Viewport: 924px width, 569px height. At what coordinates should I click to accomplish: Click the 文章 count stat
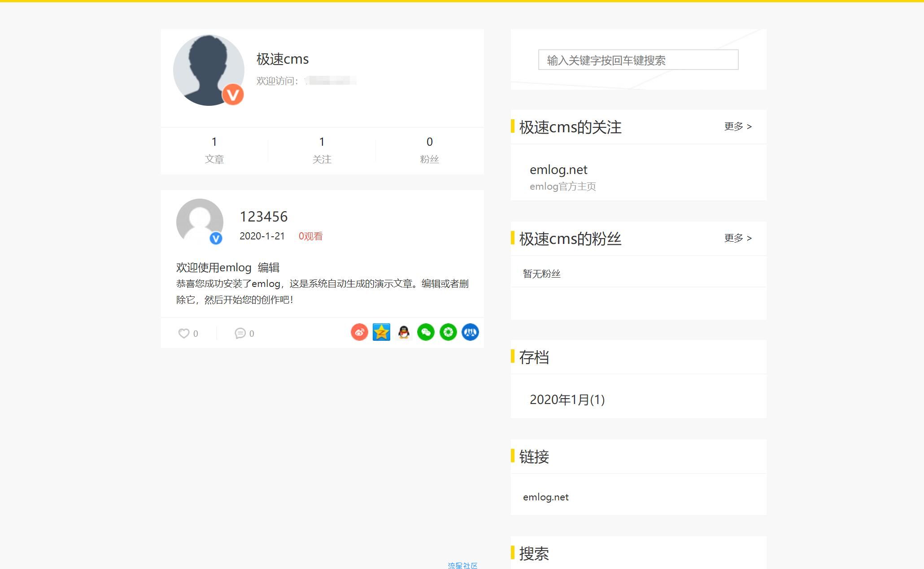coord(214,150)
